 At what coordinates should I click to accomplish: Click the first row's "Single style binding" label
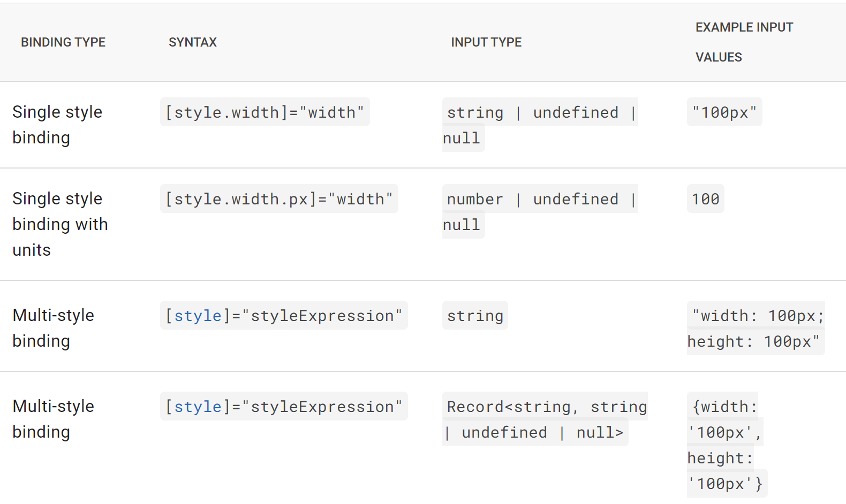(x=57, y=125)
